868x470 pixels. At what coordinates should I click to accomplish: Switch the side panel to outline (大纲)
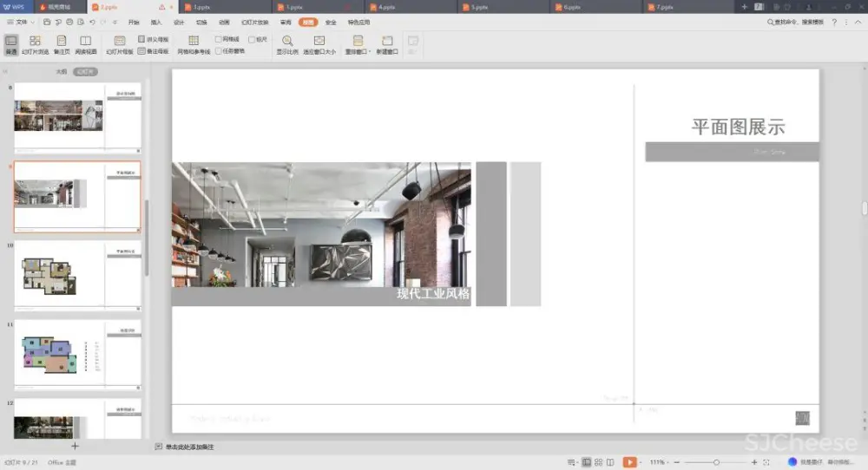(x=62, y=72)
